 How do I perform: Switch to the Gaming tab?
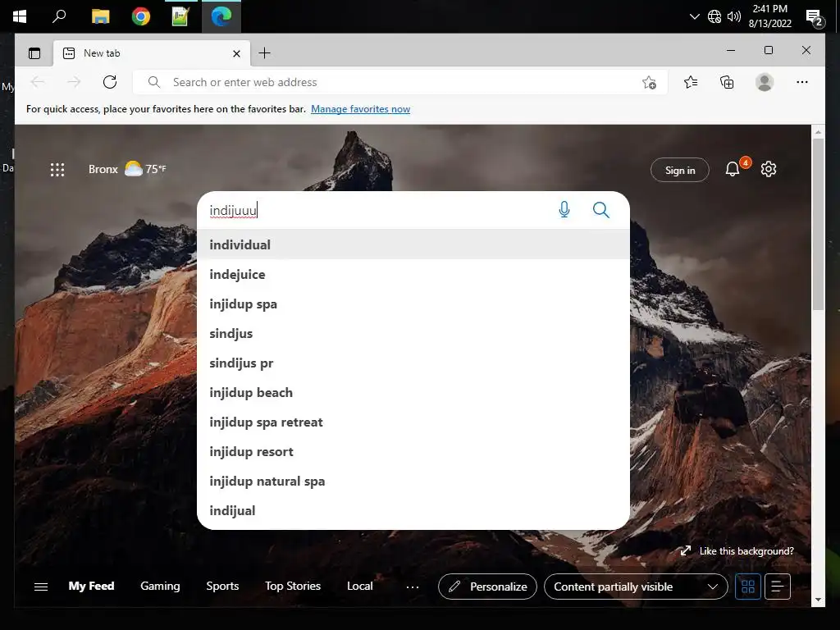tap(160, 586)
